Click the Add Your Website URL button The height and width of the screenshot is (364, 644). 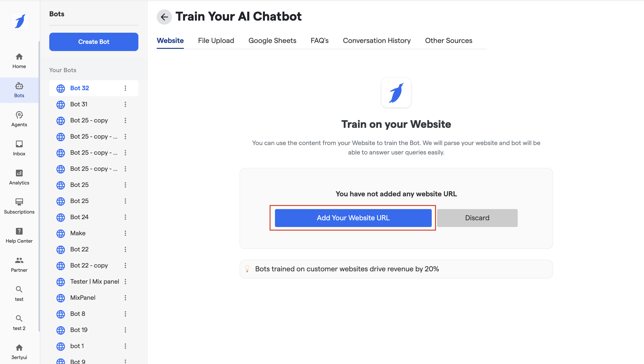pos(353,218)
